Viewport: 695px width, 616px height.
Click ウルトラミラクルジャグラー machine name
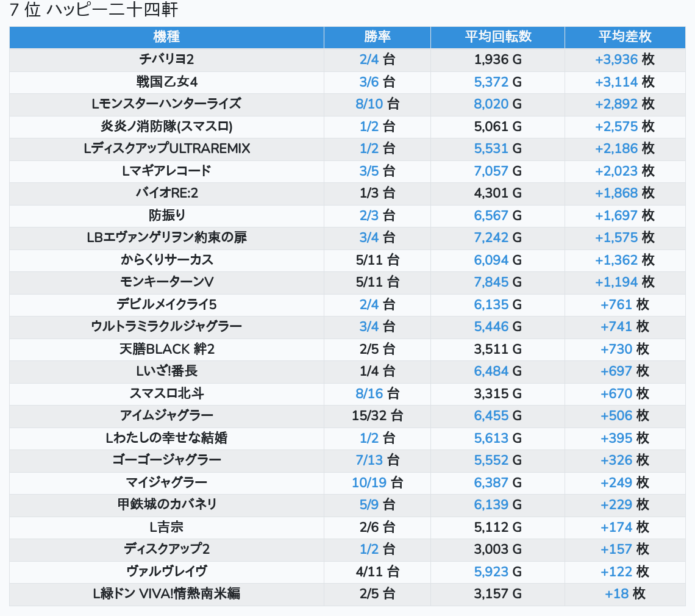tap(166, 327)
